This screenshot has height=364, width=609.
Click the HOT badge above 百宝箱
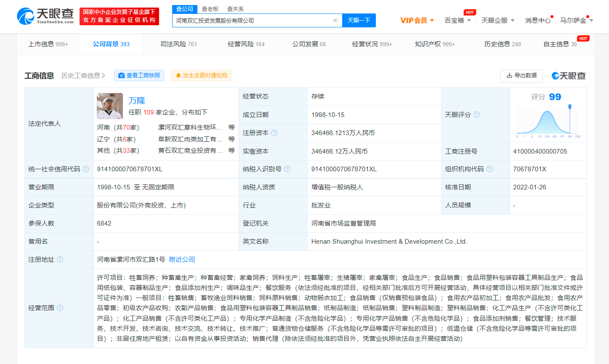[x=470, y=12]
